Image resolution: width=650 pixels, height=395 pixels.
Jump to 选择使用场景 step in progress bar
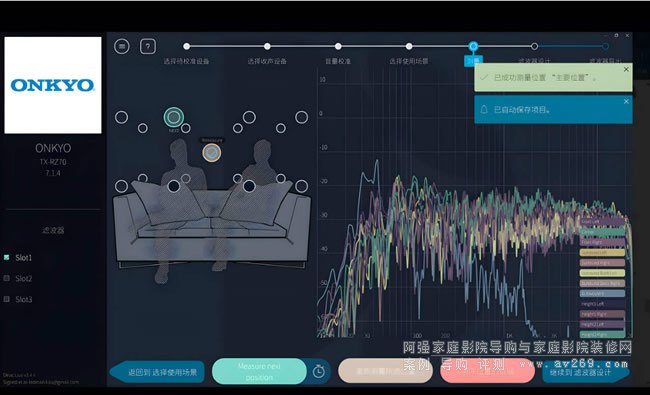409,46
